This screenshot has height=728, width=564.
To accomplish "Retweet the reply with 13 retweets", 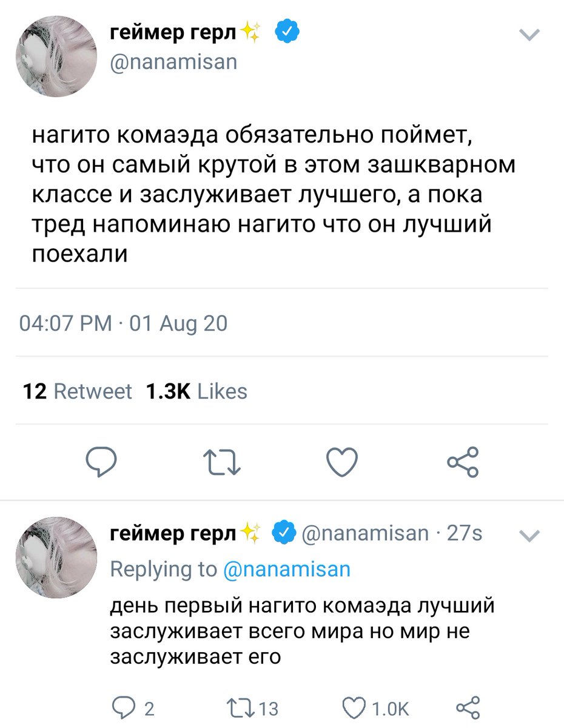I will click(x=251, y=708).
